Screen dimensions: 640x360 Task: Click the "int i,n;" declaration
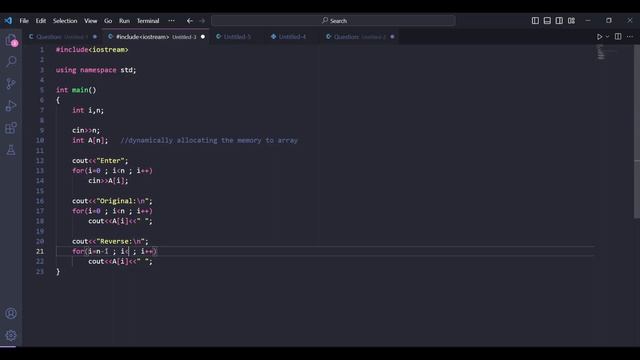click(x=88, y=110)
